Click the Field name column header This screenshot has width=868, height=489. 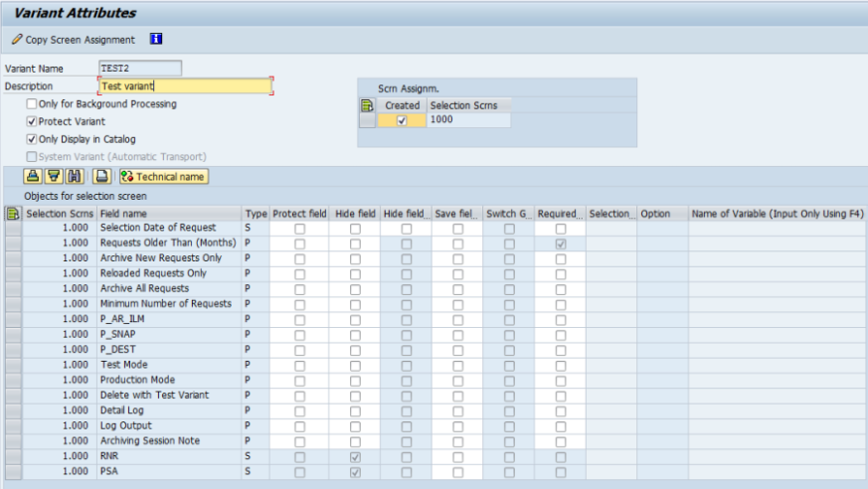[x=169, y=214]
